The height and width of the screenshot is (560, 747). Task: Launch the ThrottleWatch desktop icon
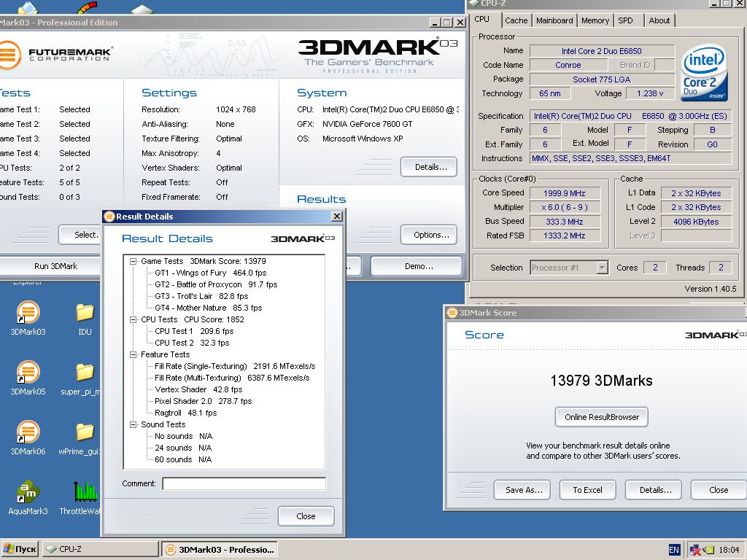[x=80, y=497]
